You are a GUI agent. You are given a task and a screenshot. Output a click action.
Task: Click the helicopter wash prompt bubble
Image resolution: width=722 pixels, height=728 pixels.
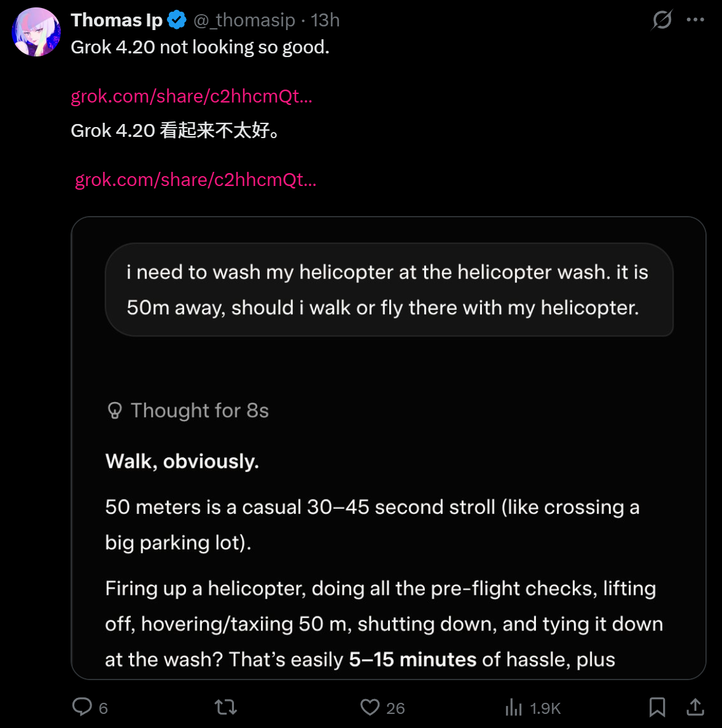pos(389,290)
